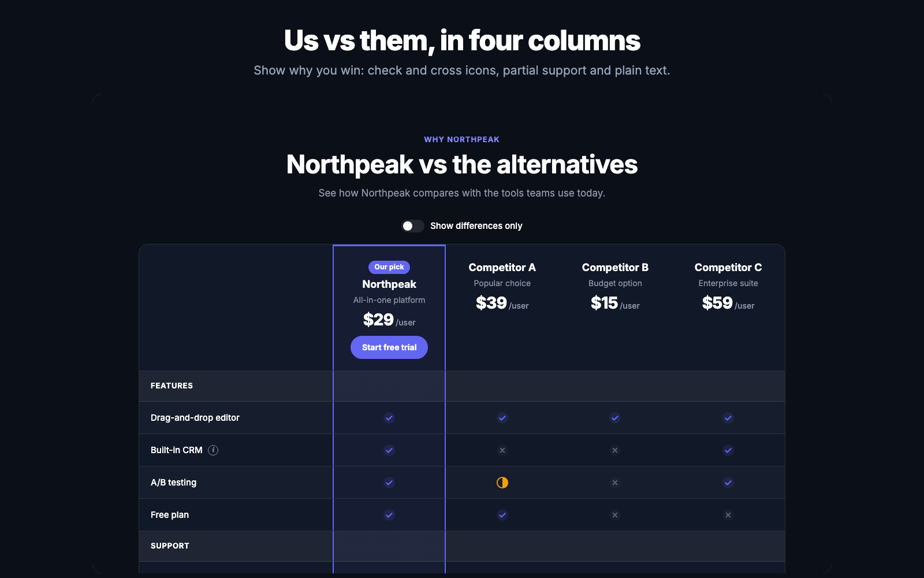
Task: Click Northpeak's Free plan check icon
Action: 389,515
